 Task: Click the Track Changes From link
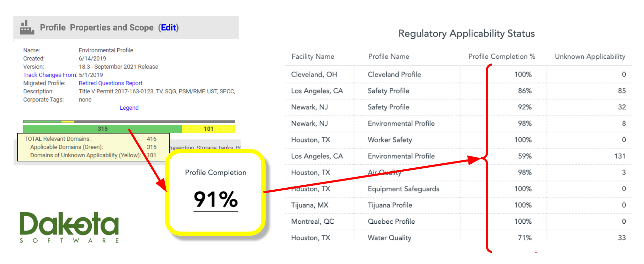point(50,75)
